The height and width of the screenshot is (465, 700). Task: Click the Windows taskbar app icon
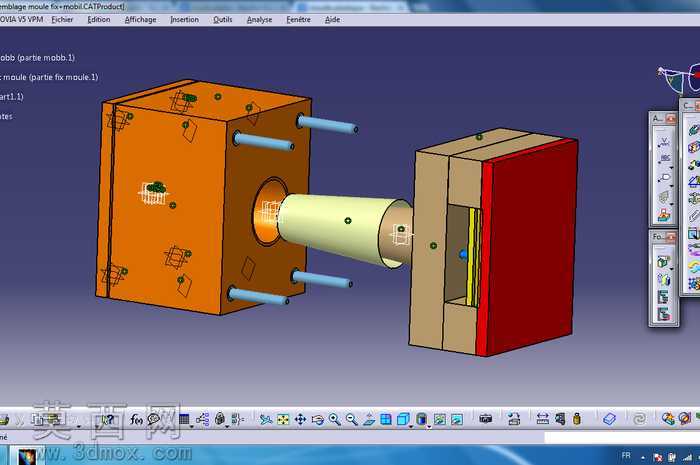click(26, 457)
